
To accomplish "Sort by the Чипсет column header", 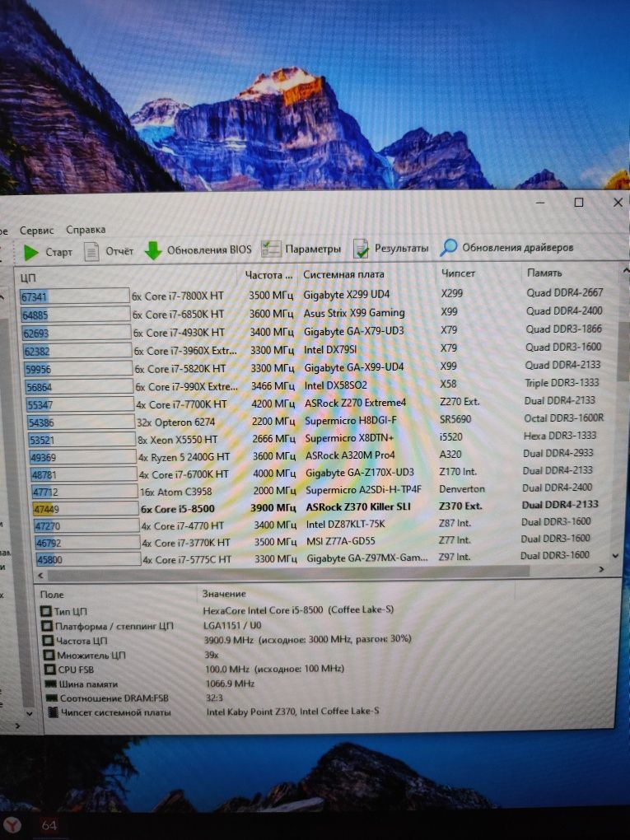I will [x=458, y=273].
